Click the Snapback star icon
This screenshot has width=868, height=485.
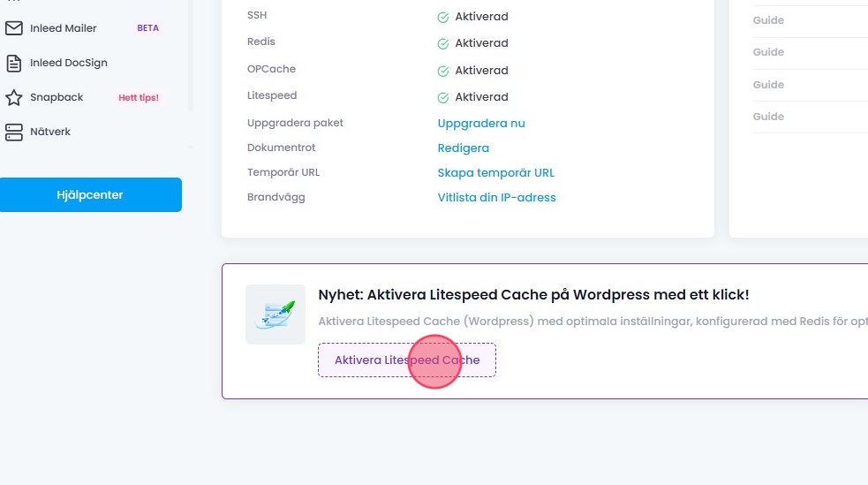(x=13, y=97)
